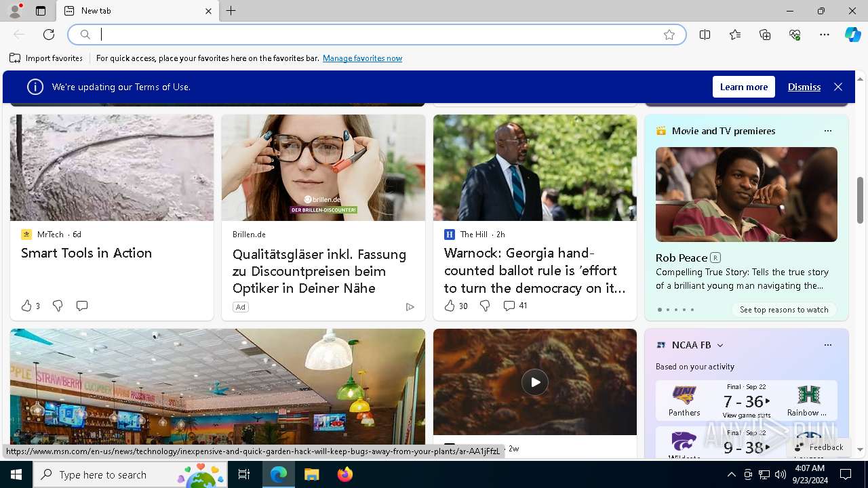
Task: Open the Feedback button
Action: (818, 447)
